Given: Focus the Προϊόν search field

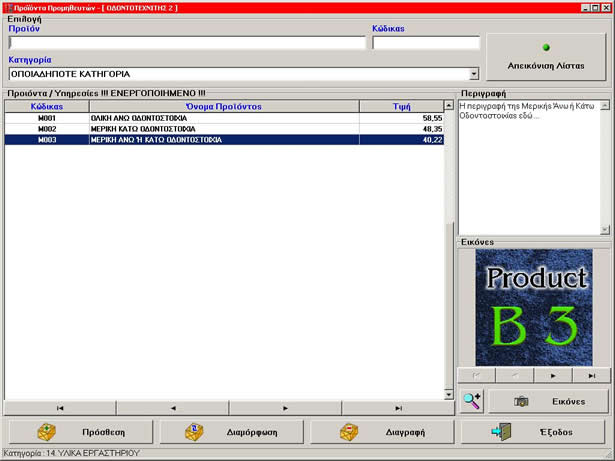Looking at the screenshot, I should (x=187, y=43).
